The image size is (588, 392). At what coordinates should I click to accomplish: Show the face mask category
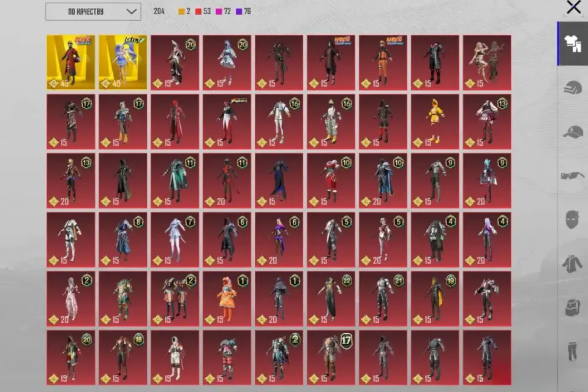click(x=572, y=219)
